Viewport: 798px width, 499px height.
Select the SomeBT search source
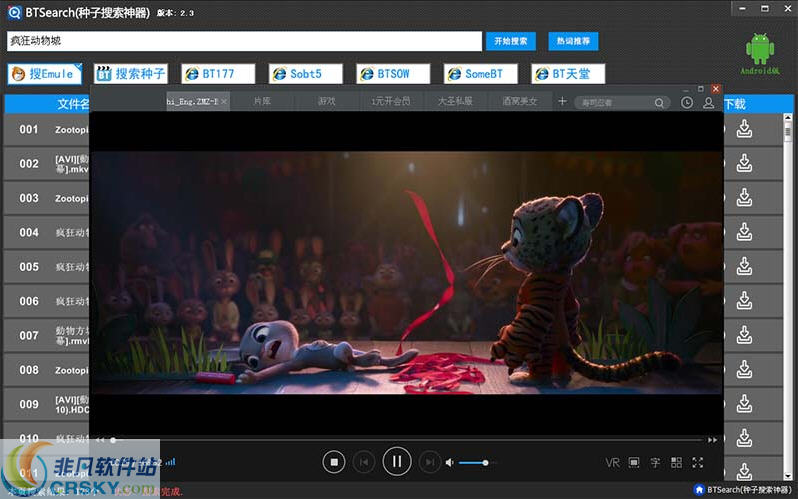[481, 74]
